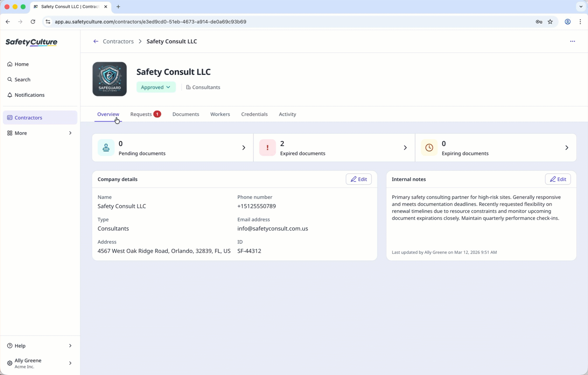Open Notifications bell item
This screenshot has height=375, width=588.
pyautogui.click(x=40, y=95)
